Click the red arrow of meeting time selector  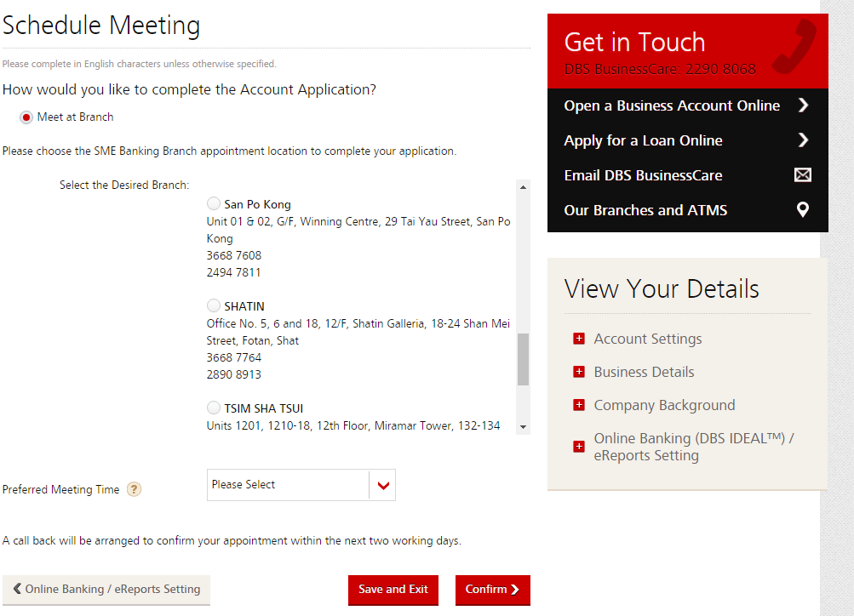pyautogui.click(x=383, y=486)
